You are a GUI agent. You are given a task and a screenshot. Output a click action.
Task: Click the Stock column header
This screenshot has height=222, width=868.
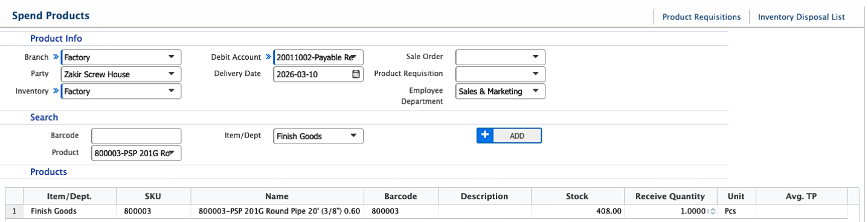[577, 196]
